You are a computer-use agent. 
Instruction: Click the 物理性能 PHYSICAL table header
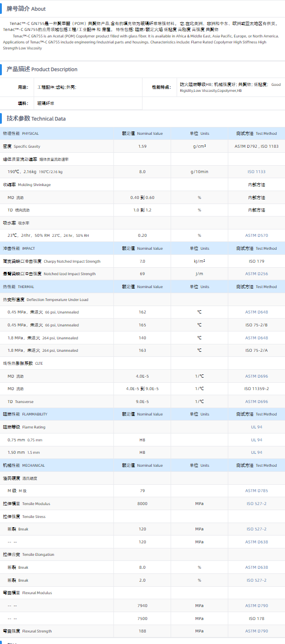click(21, 133)
